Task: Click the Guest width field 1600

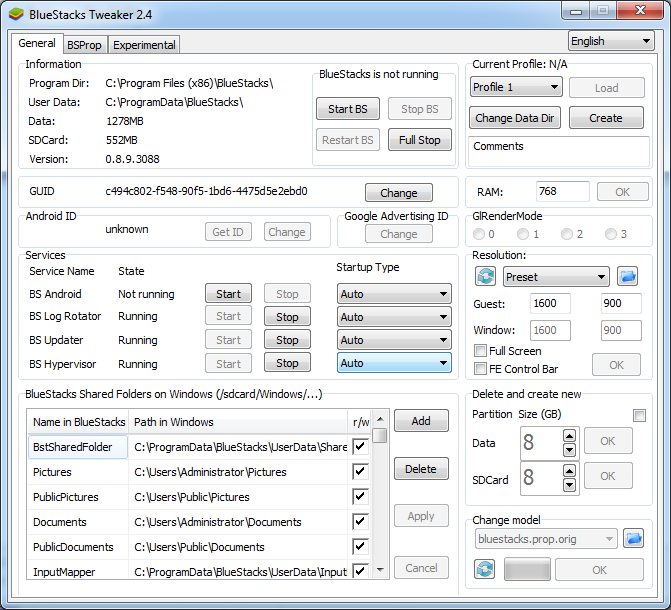Action: pyautogui.click(x=550, y=304)
